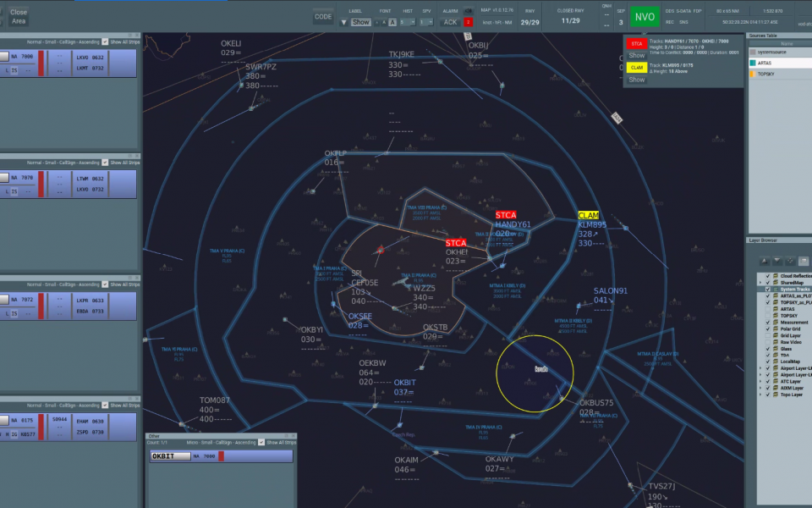Screen dimensions: 812x508
Task: Expand the SharedMap layer tree node
Action: click(x=760, y=283)
